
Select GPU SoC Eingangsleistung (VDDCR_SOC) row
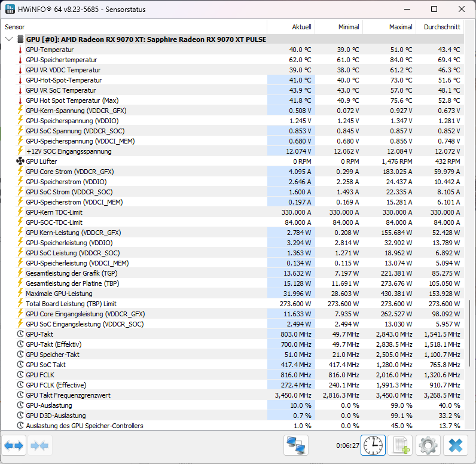coord(240,324)
